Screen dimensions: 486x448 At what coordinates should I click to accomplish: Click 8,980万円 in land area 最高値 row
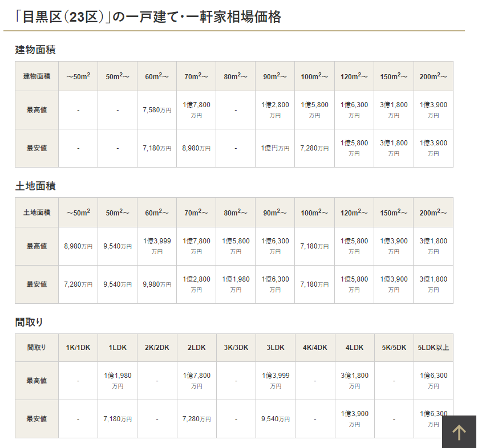78,246
